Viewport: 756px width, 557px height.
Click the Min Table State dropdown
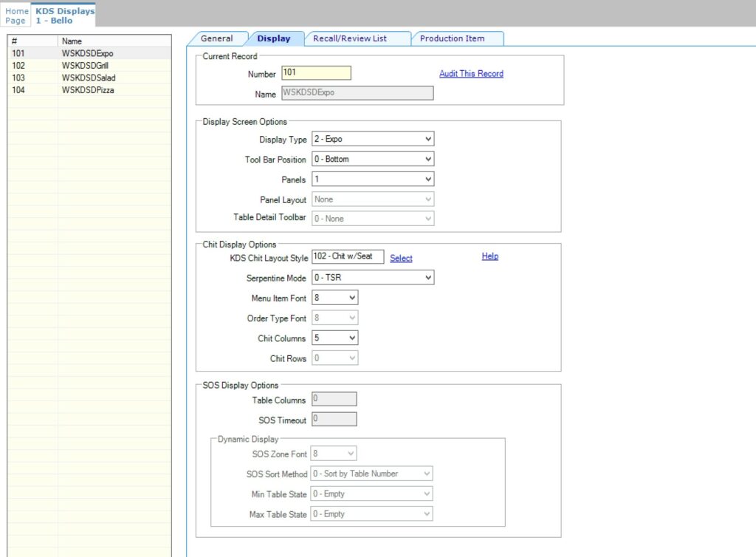[371, 493]
